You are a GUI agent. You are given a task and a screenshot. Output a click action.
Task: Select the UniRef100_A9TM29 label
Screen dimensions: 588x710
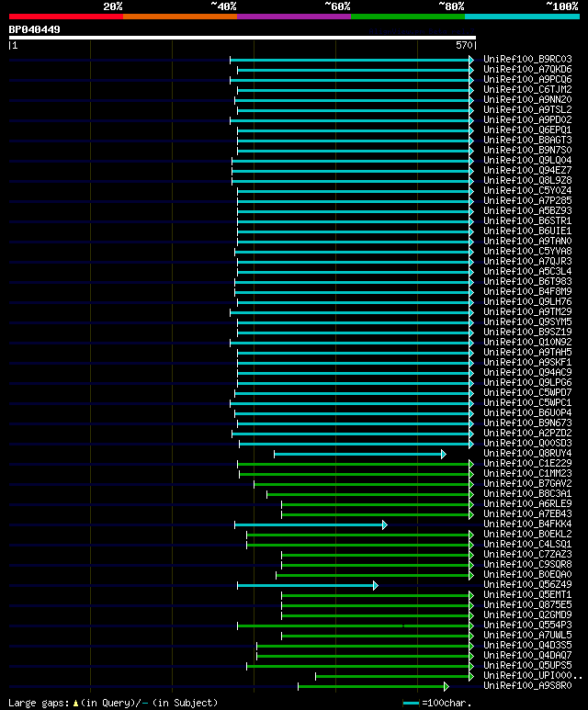point(527,311)
